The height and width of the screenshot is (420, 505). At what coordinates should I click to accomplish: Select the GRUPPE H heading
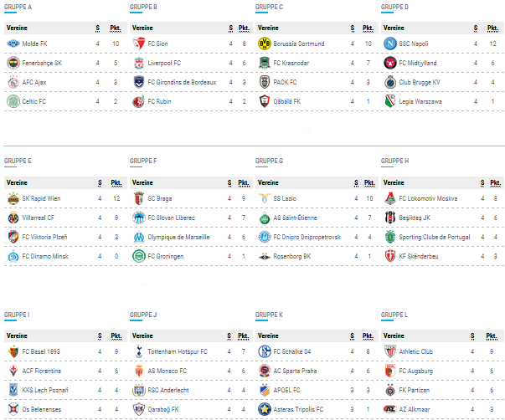coord(395,161)
